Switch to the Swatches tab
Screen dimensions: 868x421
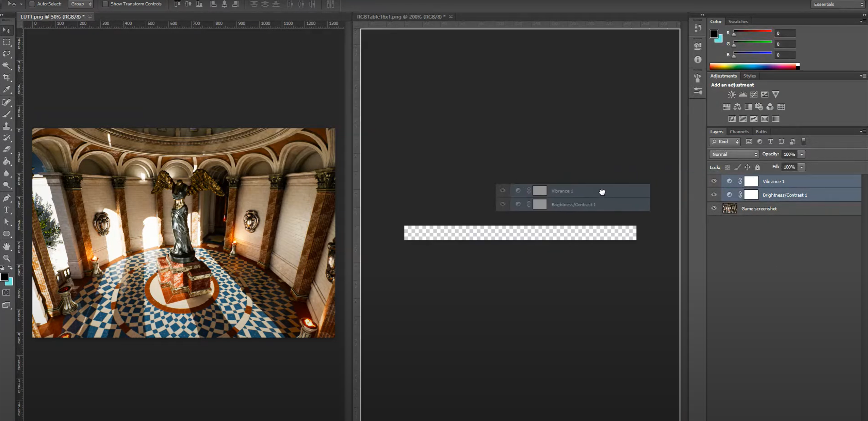738,21
